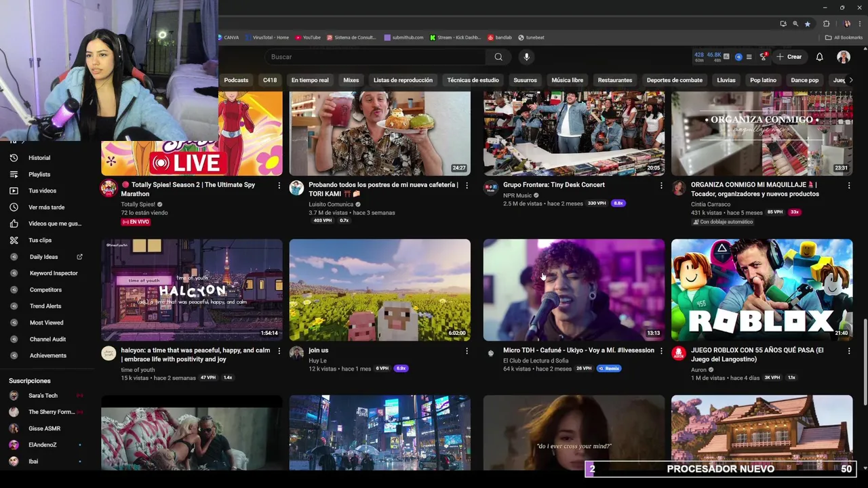
Task: Play the Minecraft join us thumbnail
Action: pos(380,289)
